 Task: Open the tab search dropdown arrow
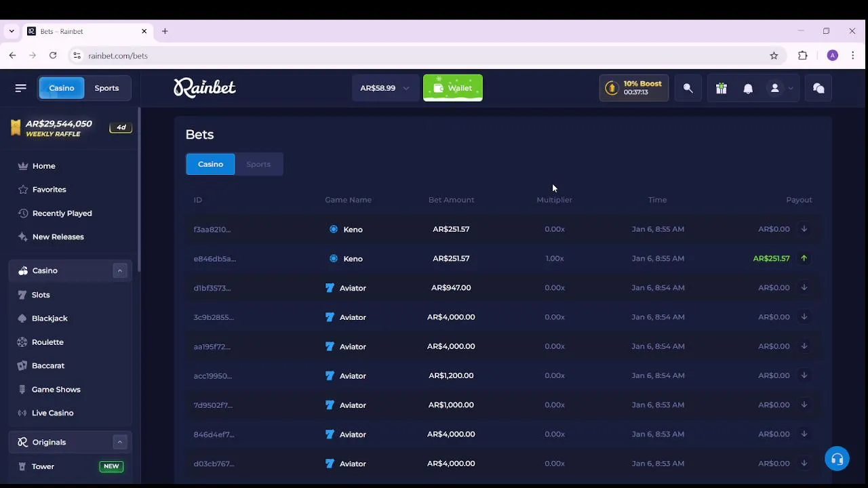coord(12,31)
